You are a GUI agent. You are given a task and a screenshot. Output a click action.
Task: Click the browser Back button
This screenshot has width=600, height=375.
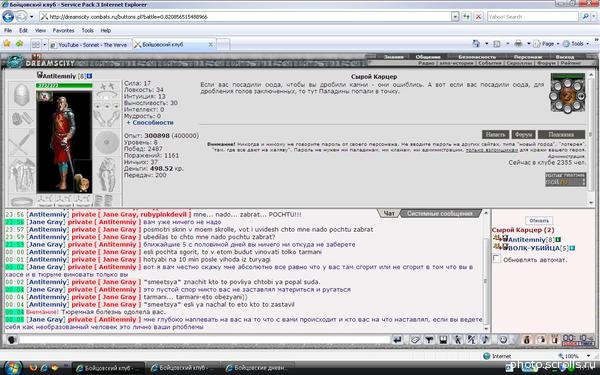(x=8, y=16)
